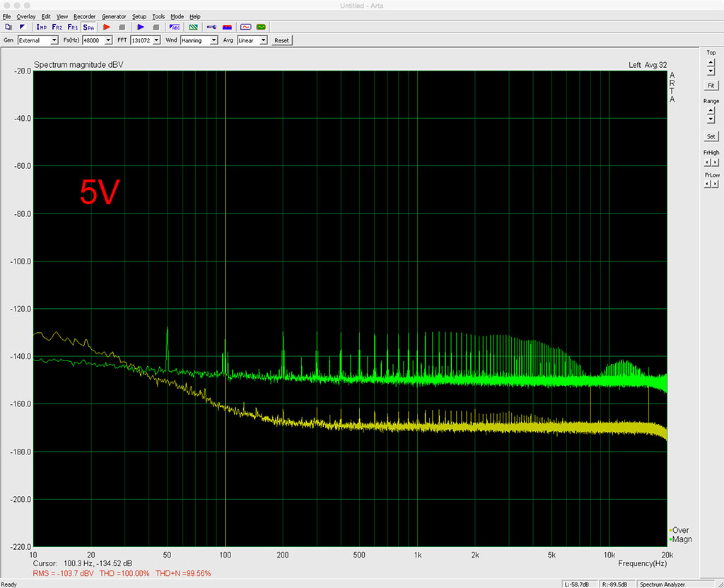Viewport: 724px width, 588px height.
Task: Click the R:-89.5dB status bar level
Action: (615, 584)
